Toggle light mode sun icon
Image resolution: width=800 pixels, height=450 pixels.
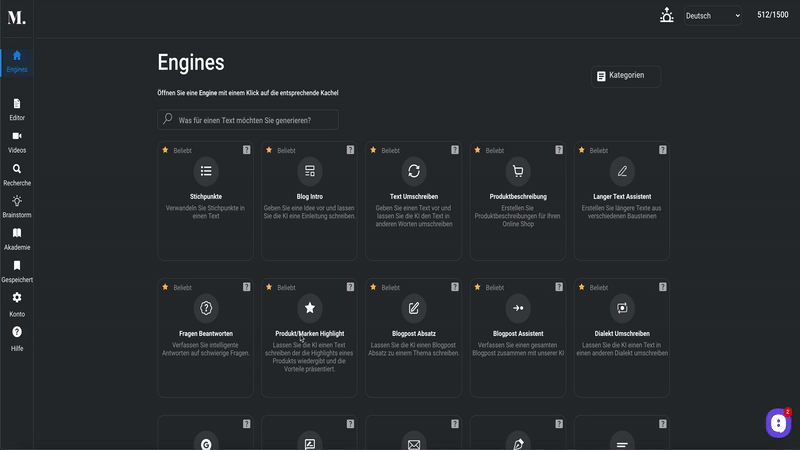666,15
